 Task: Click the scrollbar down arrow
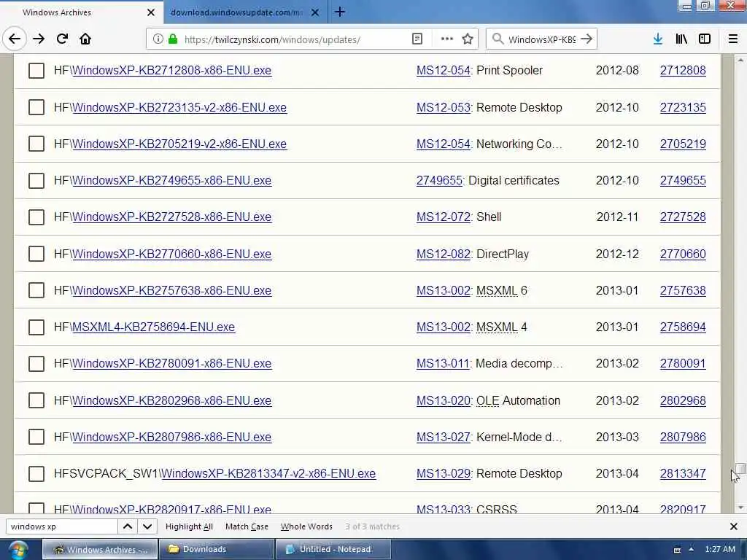pyautogui.click(x=740, y=507)
